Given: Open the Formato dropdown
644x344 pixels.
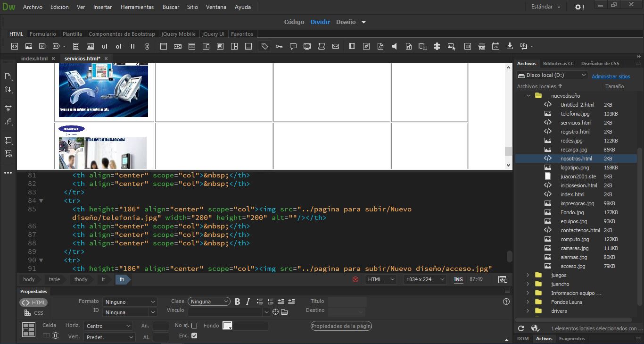Looking at the screenshot, I should [130, 302].
